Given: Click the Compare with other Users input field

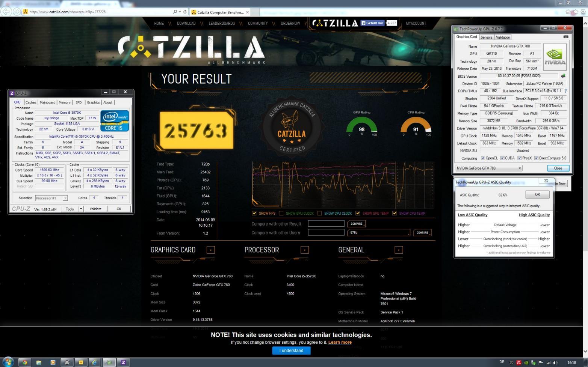Looking at the screenshot, I should tap(326, 233).
